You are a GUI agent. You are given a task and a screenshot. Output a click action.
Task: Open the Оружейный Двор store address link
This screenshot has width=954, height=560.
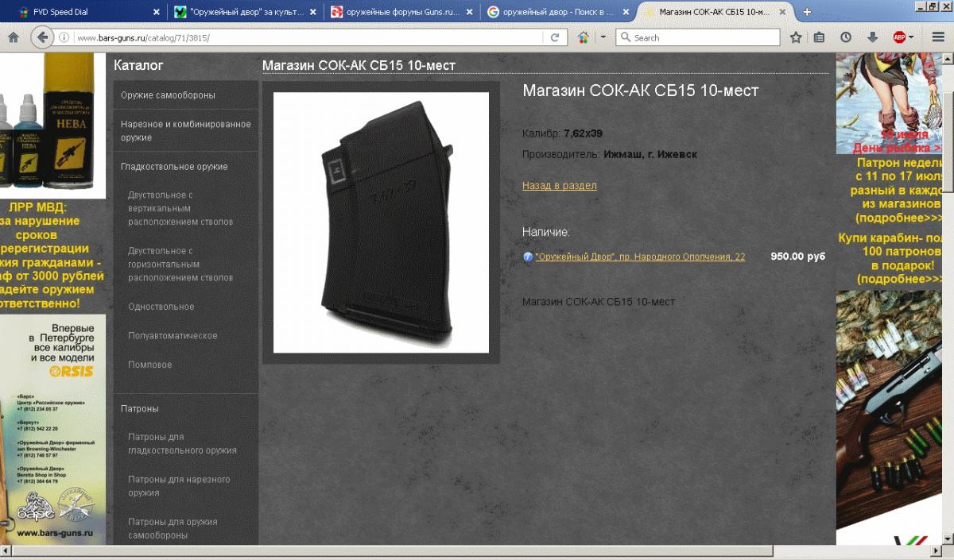click(640, 257)
